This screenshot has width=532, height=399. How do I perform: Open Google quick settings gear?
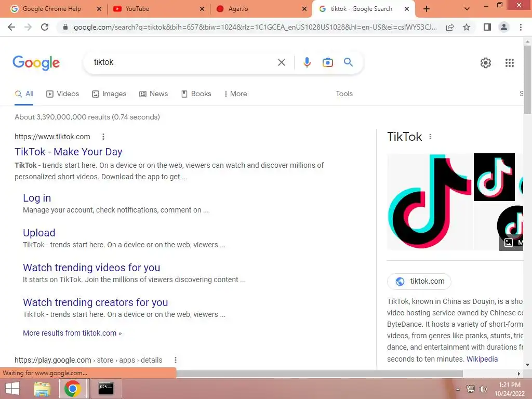[x=486, y=63]
